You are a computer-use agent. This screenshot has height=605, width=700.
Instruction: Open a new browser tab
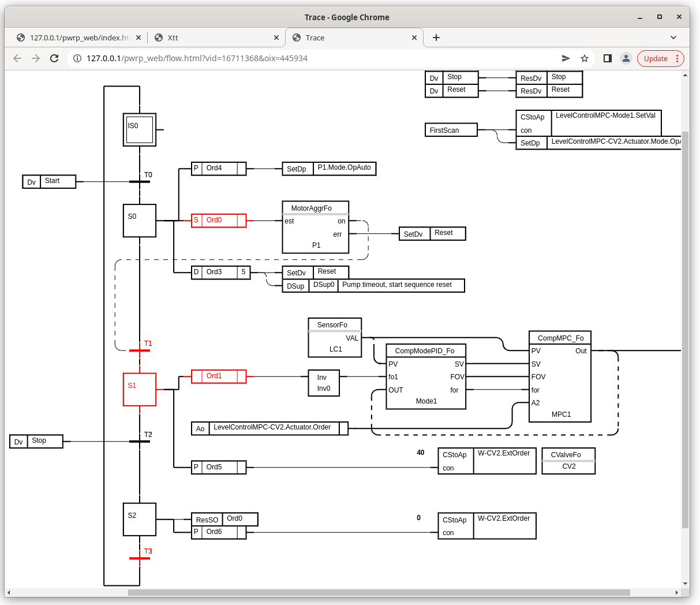click(x=436, y=38)
